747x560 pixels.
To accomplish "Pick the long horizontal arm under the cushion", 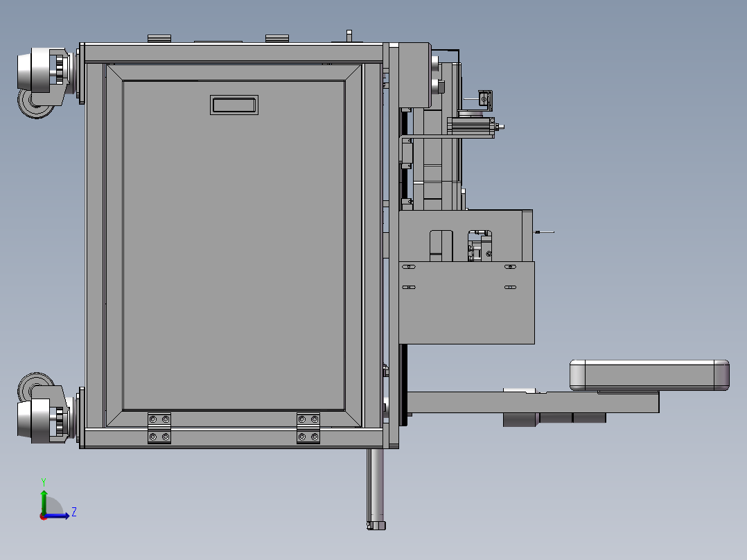I will (x=533, y=402).
